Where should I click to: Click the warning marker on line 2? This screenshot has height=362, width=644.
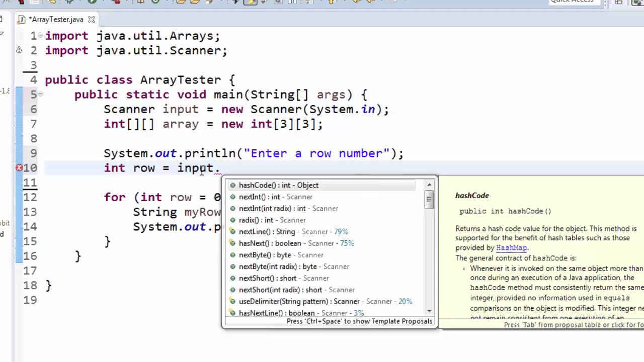19,50
